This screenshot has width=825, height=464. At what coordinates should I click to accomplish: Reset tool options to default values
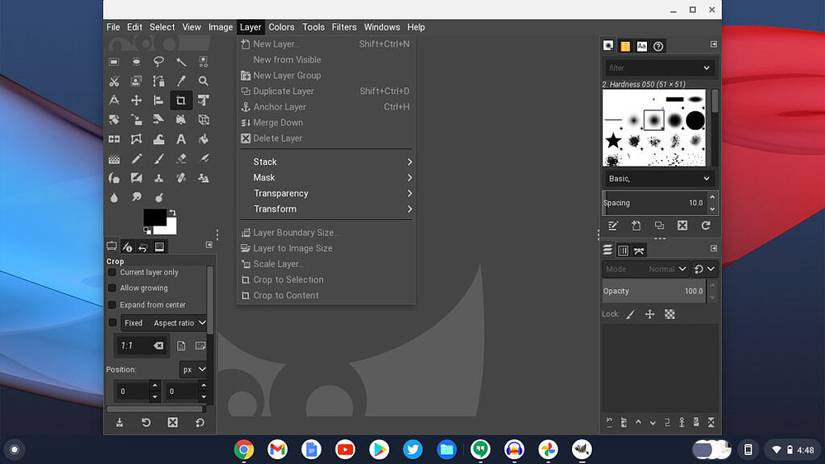pos(200,422)
